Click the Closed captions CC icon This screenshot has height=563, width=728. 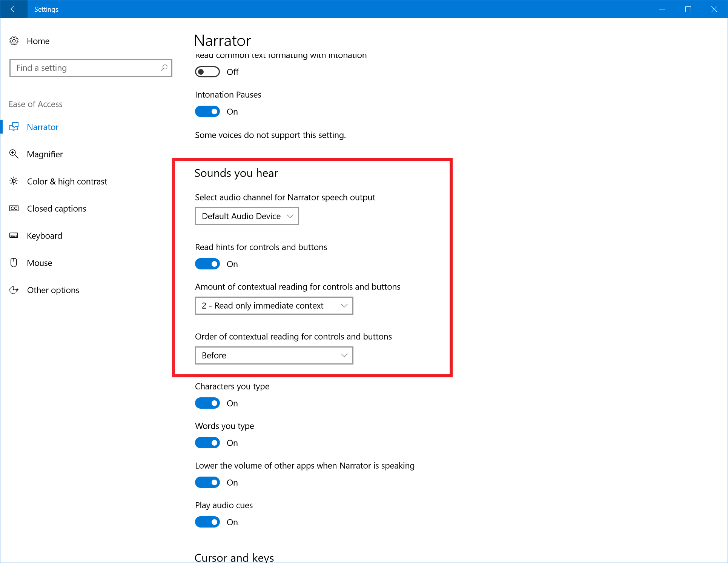14,208
